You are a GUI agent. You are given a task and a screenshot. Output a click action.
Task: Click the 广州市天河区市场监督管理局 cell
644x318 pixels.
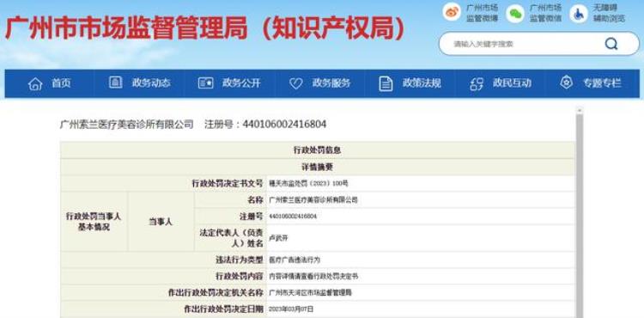421,293
